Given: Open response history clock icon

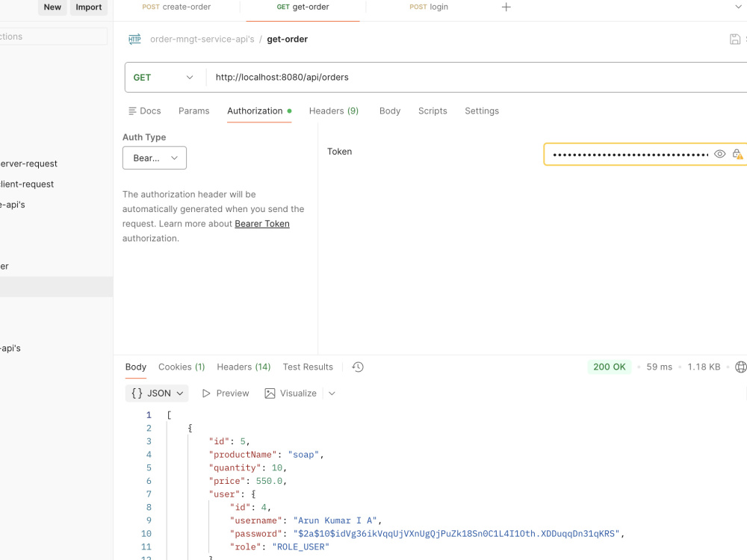Looking at the screenshot, I should 358,367.
